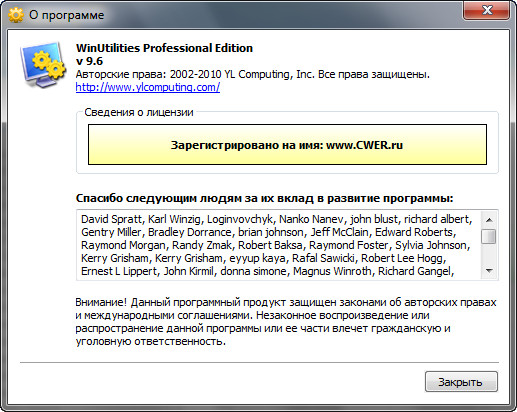The height and width of the screenshot is (412, 517).
Task: Click the Сведения о лицензии group label
Action: 139,112
